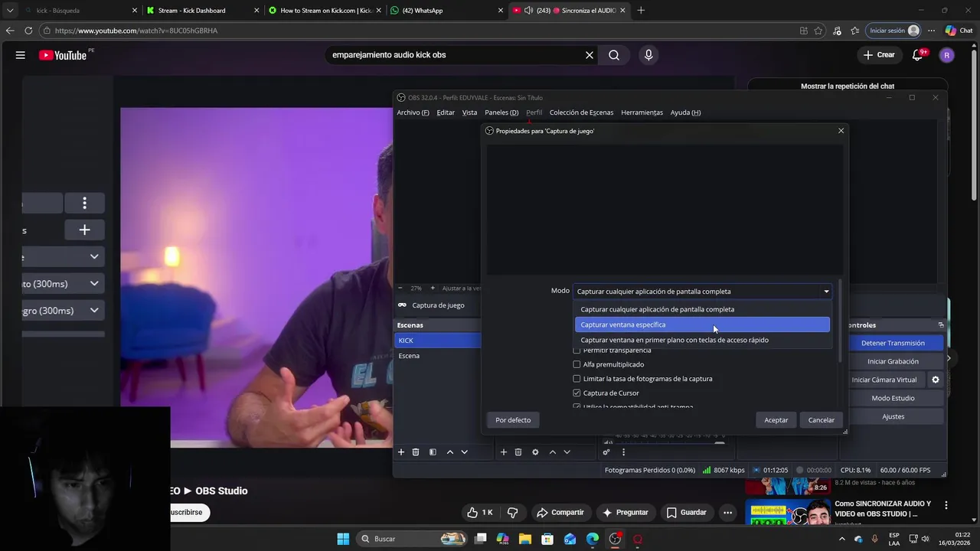Screen dimensions: 980x551
Task: Open the Vista menu in OBS
Action: click(469, 112)
